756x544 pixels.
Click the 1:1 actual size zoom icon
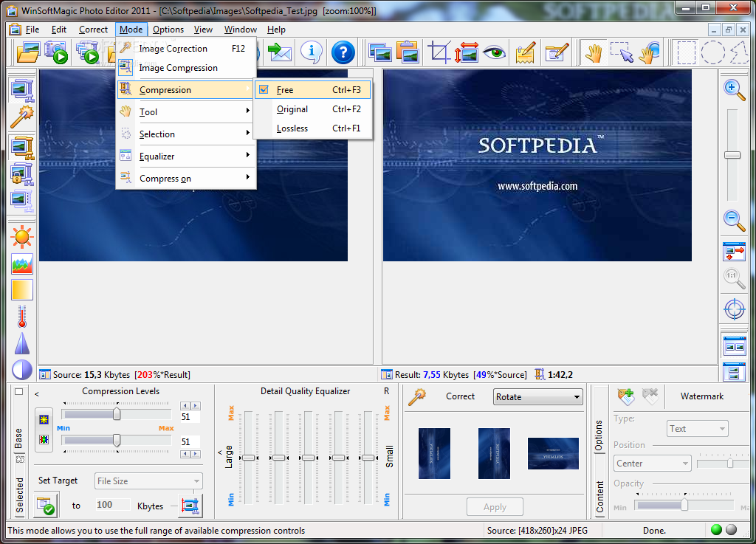tap(734, 278)
